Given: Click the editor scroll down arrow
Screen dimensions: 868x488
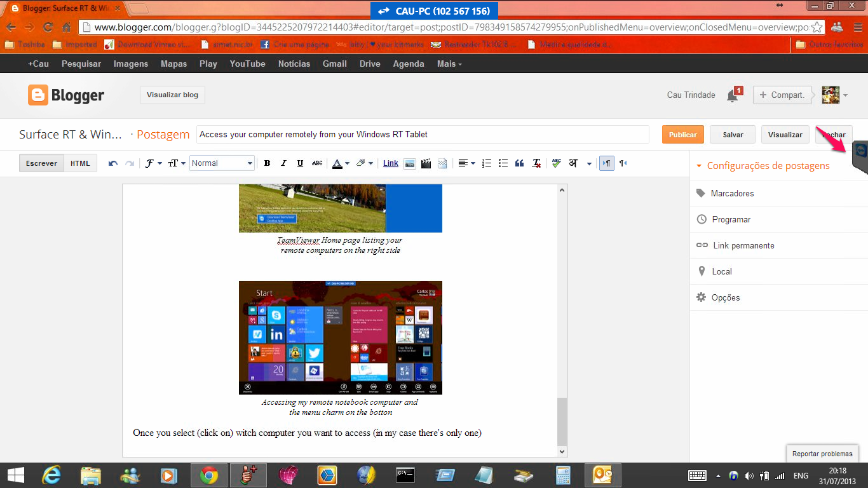Looking at the screenshot, I should (x=562, y=451).
